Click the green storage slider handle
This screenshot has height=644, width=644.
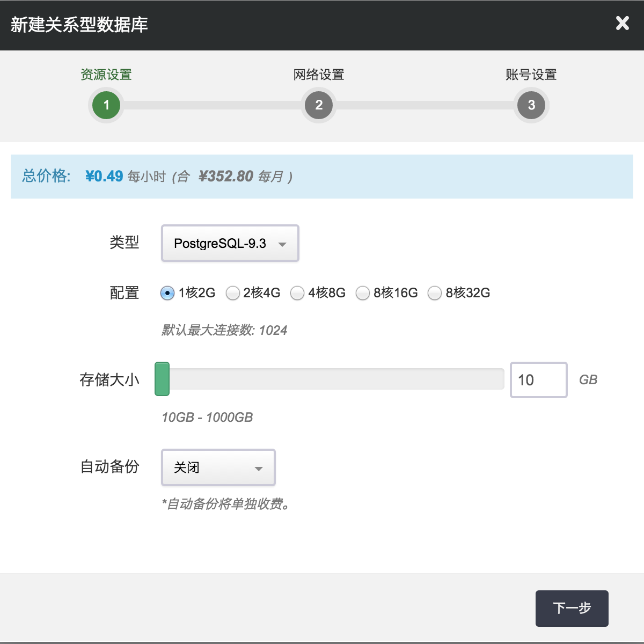(162, 379)
